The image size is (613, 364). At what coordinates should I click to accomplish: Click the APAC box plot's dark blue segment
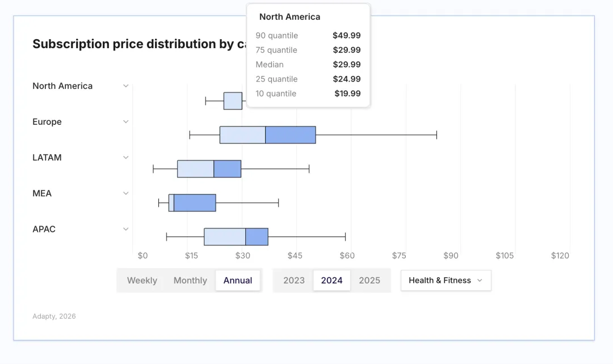click(257, 237)
